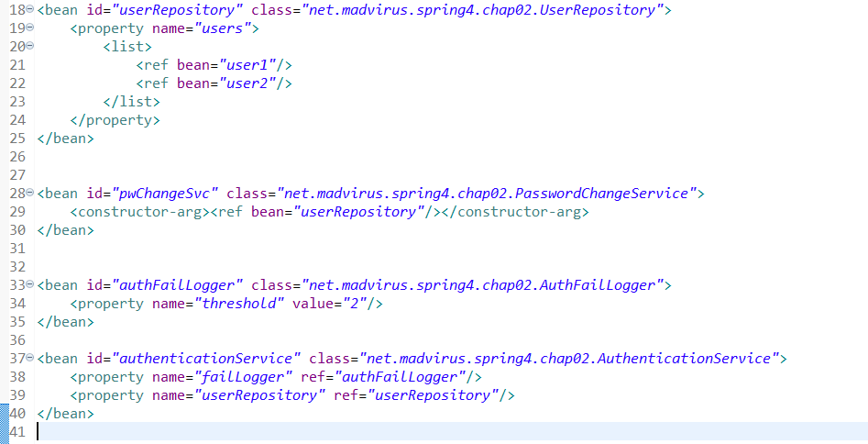This screenshot has width=868, height=444.
Task: Click line number 41 in the gutter
Action: [x=17, y=432]
